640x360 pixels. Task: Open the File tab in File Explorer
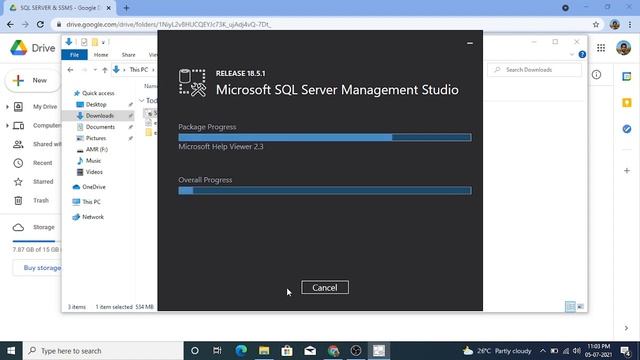coord(74,55)
